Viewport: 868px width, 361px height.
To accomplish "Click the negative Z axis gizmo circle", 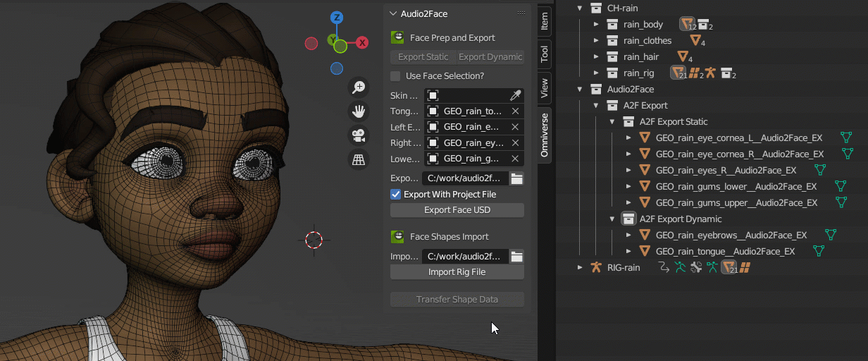I will click(x=337, y=68).
